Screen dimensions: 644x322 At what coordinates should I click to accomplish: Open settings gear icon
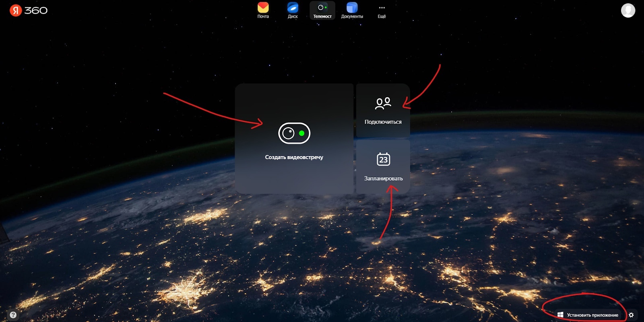coord(631,315)
